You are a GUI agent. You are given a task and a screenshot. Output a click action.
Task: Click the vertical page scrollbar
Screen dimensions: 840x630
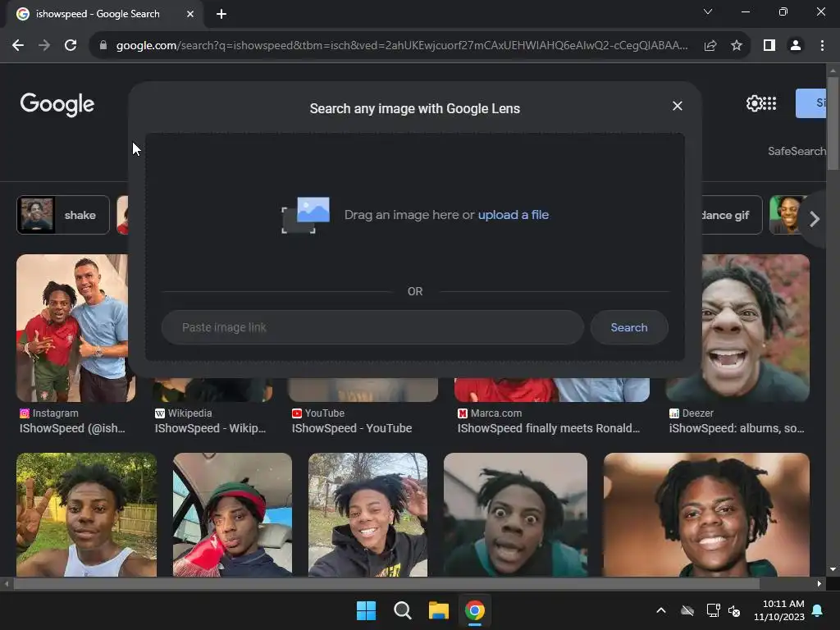click(833, 123)
